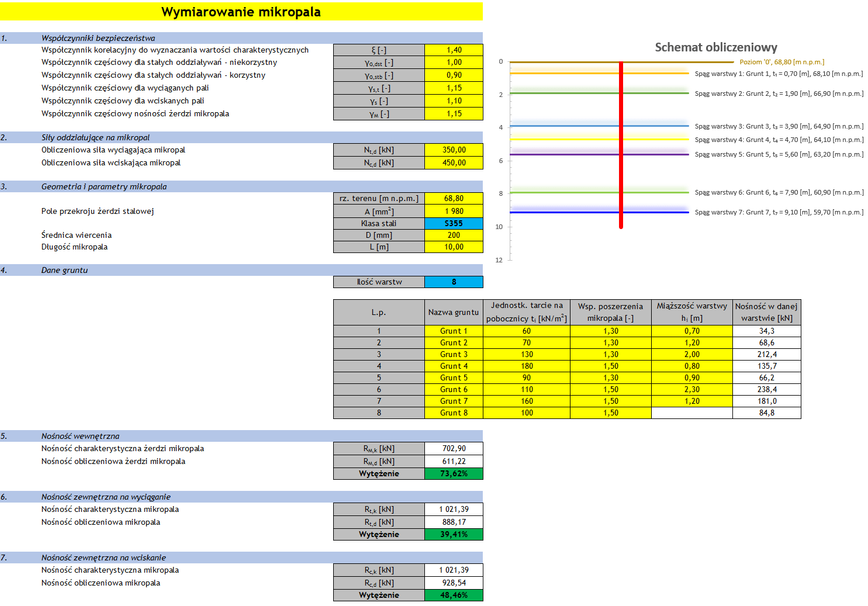The image size is (868, 606).
Task: Select the correlation coefficient ξ value 1,40
Action: point(454,50)
